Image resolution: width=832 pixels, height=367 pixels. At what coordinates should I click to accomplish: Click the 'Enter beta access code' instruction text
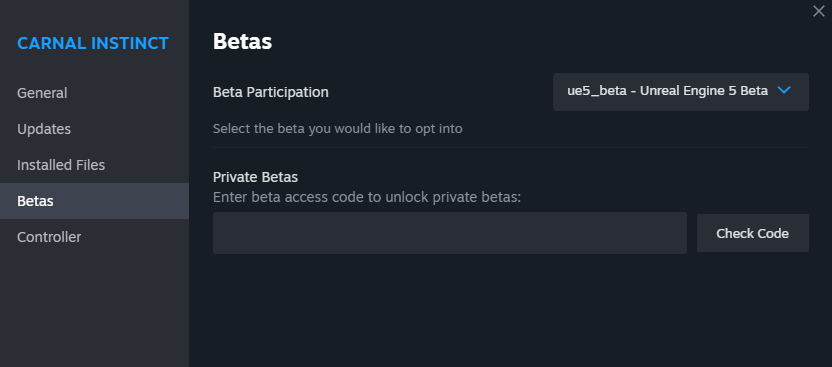point(367,197)
